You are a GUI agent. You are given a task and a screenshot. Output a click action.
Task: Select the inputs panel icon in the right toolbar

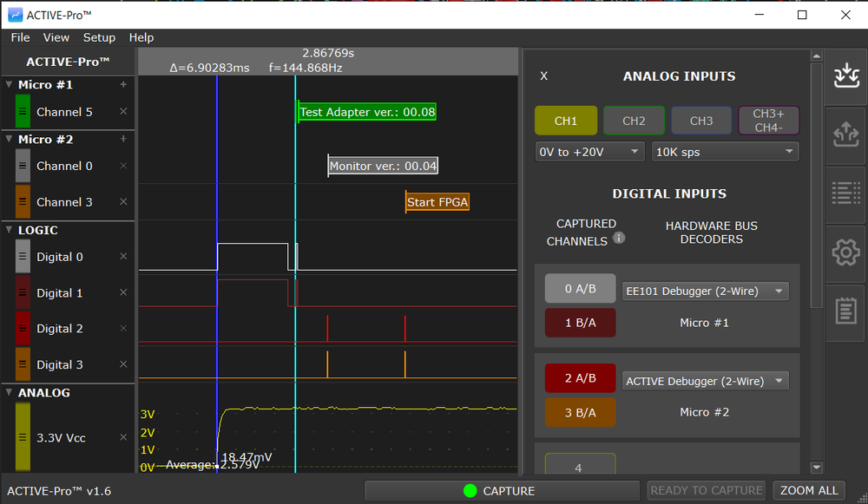click(845, 75)
